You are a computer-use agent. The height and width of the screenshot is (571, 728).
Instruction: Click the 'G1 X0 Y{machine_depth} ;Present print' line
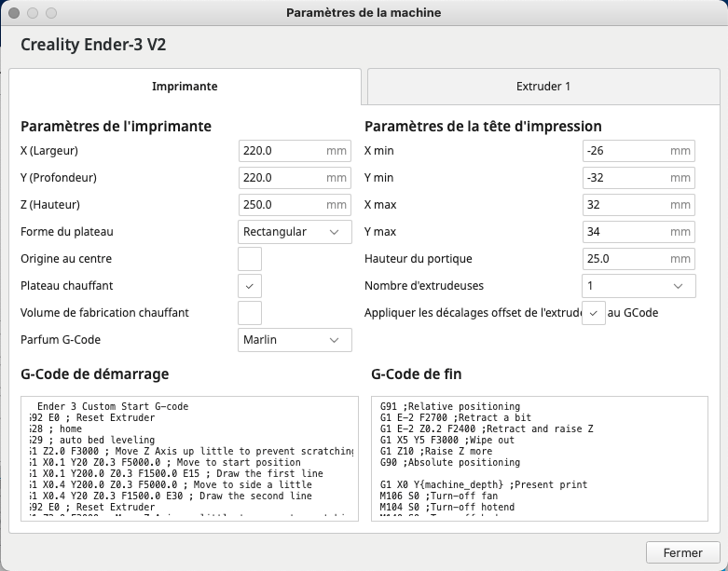(x=484, y=484)
